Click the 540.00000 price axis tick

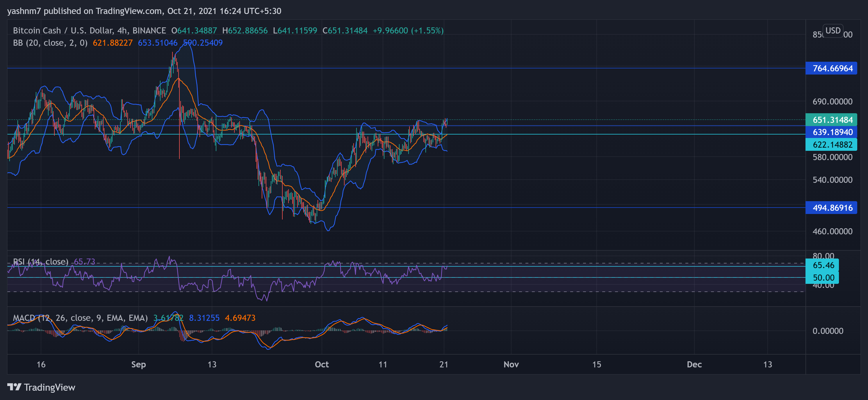[832, 179]
